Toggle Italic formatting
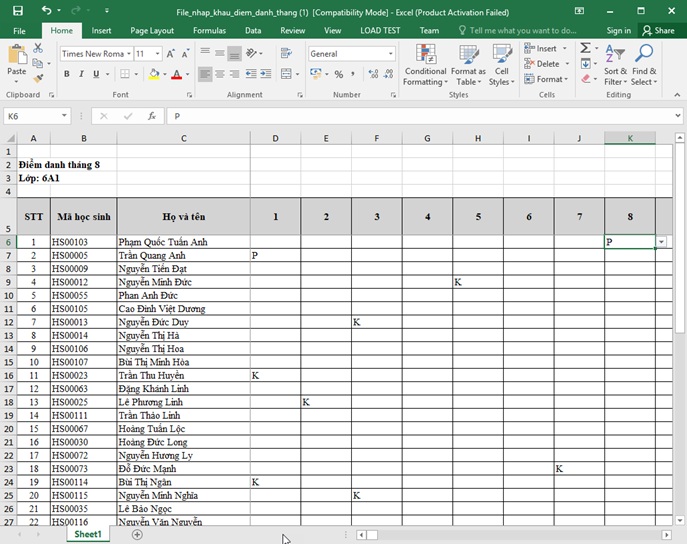687x544 pixels. (x=81, y=74)
